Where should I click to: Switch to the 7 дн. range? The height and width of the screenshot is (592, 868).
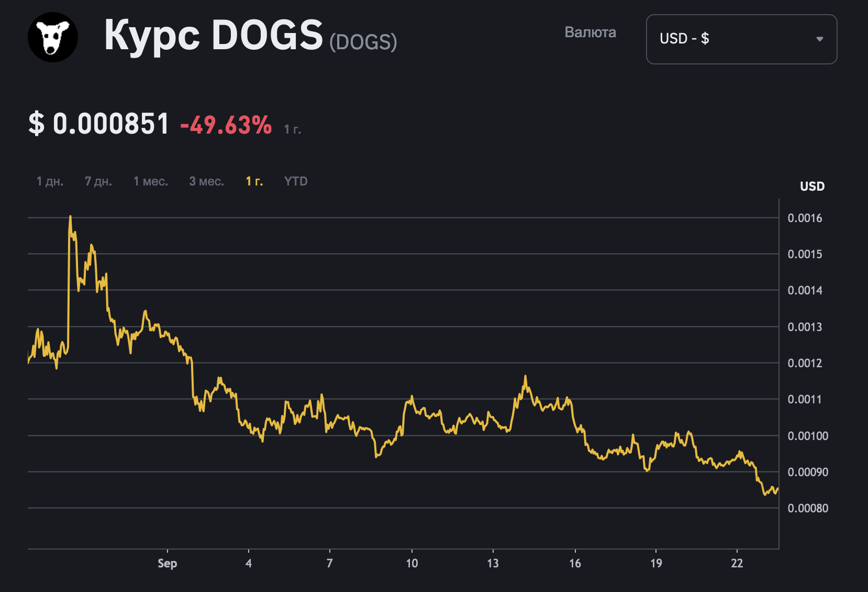(x=98, y=181)
